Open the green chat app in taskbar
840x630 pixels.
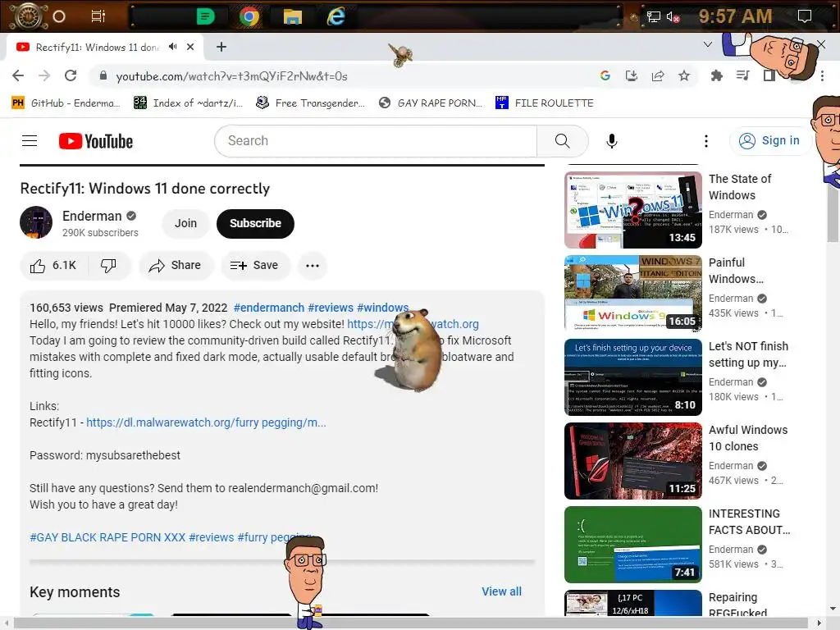[x=206, y=16]
